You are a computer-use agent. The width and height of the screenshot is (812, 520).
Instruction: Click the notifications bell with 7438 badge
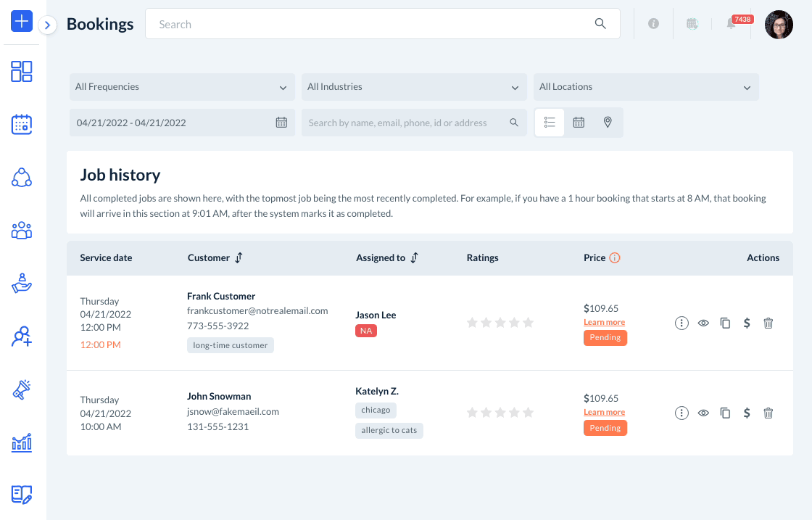[x=731, y=24]
